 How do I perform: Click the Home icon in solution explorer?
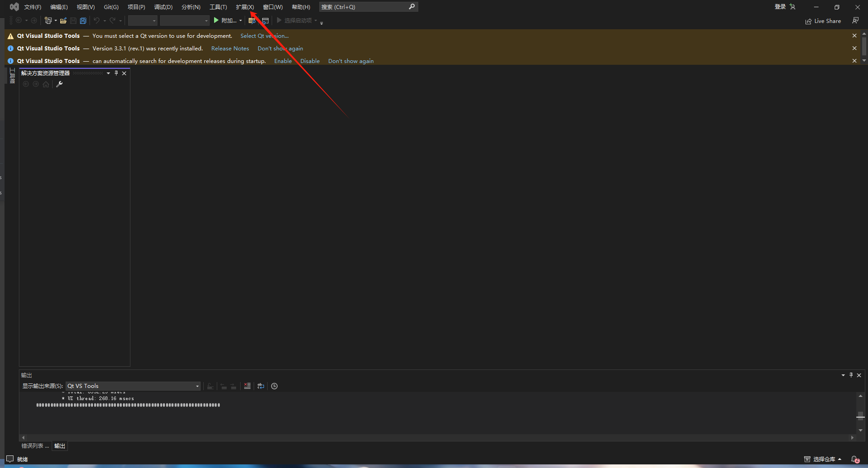pos(45,84)
